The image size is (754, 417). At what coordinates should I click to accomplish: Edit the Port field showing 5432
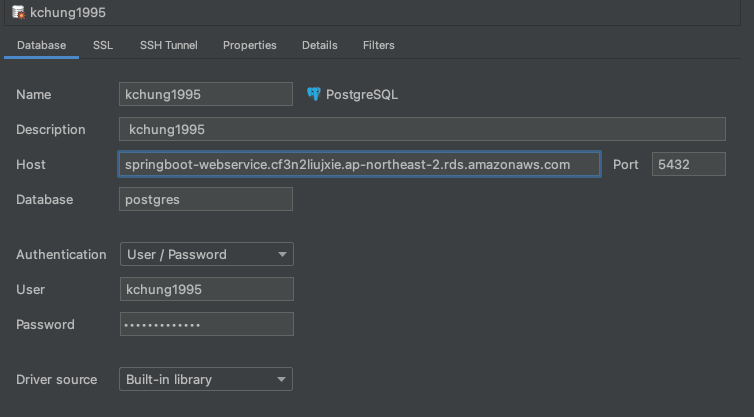point(689,164)
